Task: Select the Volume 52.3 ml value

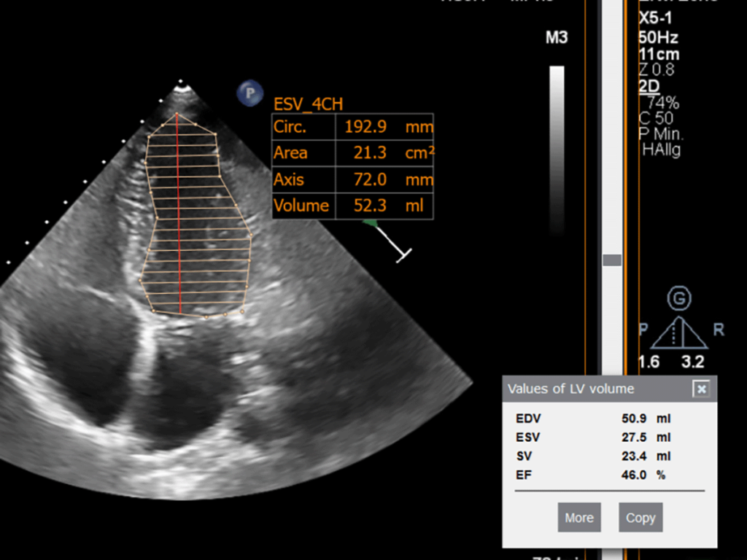Action: (370, 206)
